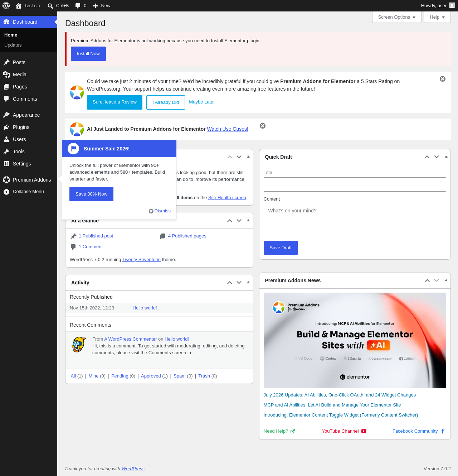Click the Facebook icon beside Facebook Community
Image resolution: width=458 pixels, height=476 pixels.
point(443,431)
